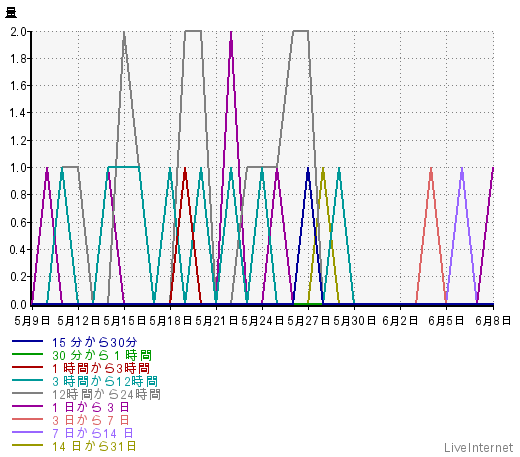Click the 6月8日 date label on axis

point(493,321)
